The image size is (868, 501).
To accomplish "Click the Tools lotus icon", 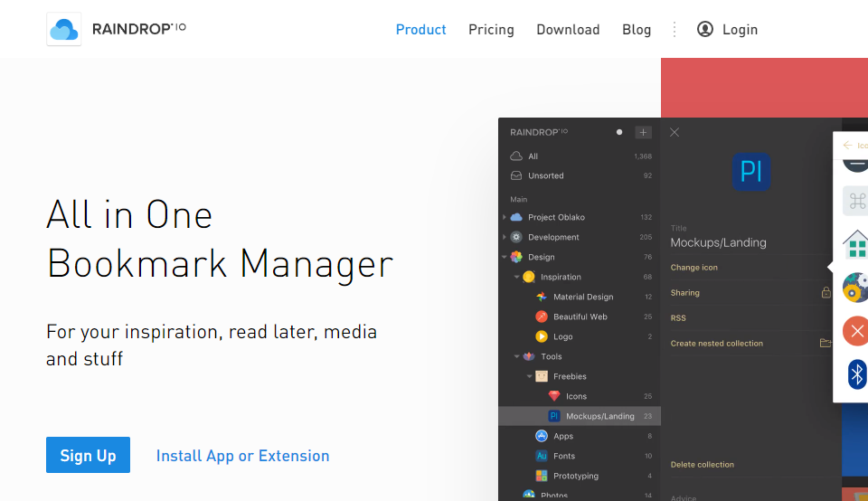I will (x=529, y=356).
